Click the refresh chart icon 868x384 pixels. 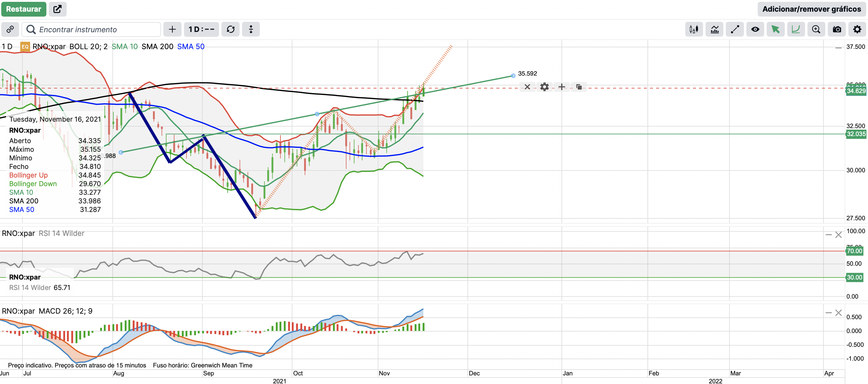pos(230,29)
